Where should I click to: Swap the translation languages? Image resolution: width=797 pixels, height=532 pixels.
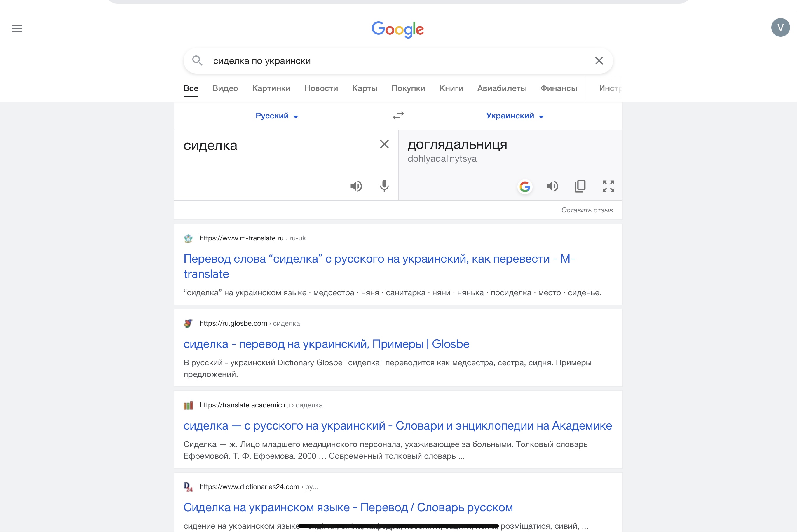pos(398,116)
